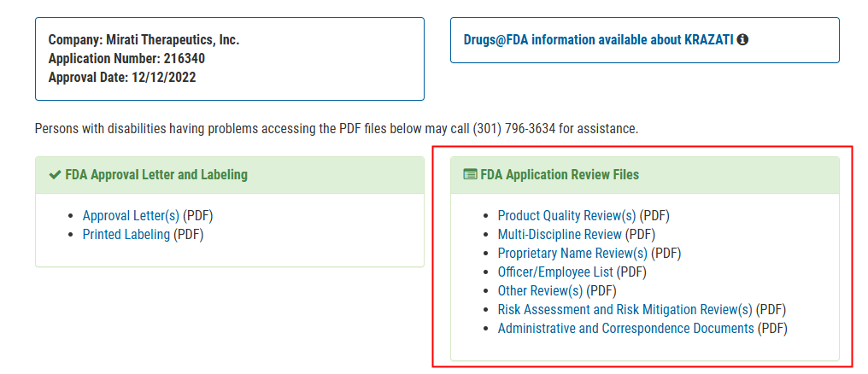Click the Approval Date 12/12/2022 text
Image resolution: width=868 pixels, height=374 pixels.
coord(122,78)
